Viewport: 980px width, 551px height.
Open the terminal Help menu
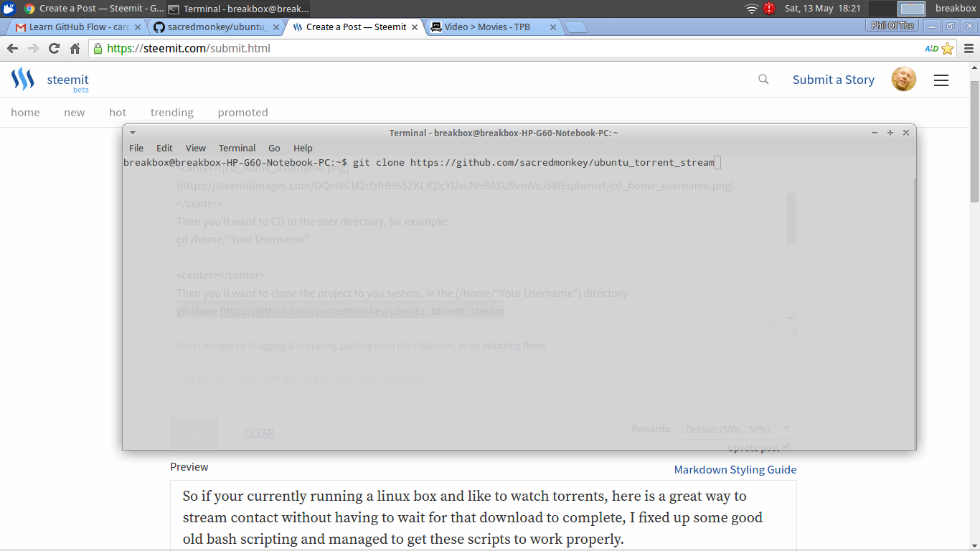click(x=303, y=148)
